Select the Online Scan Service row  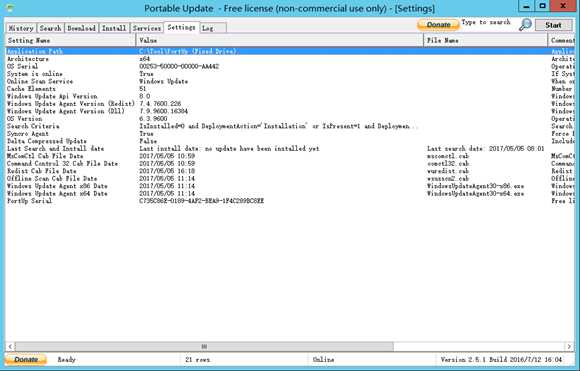pos(290,81)
